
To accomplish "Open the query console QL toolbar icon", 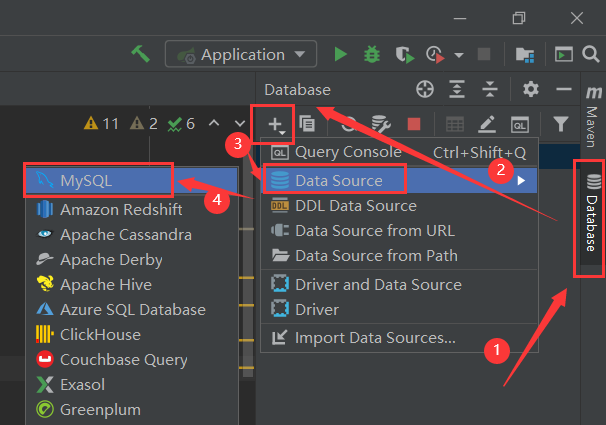I will pyautogui.click(x=520, y=125).
